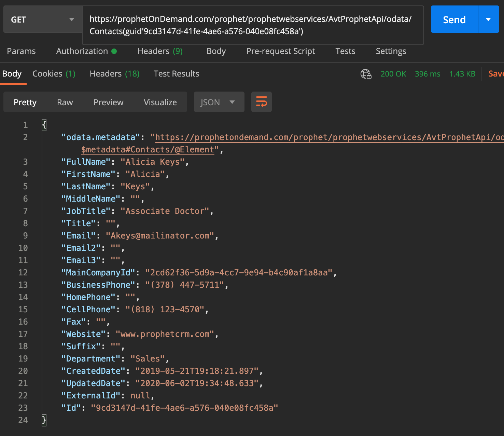Screen dimensions: 504x436
Task: Click the "Title" key on line 8
Action: coord(79,223)
